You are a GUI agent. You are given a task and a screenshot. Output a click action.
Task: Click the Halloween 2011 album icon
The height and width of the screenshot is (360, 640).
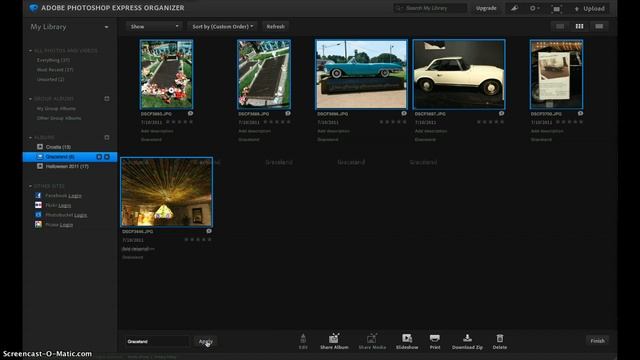40,166
